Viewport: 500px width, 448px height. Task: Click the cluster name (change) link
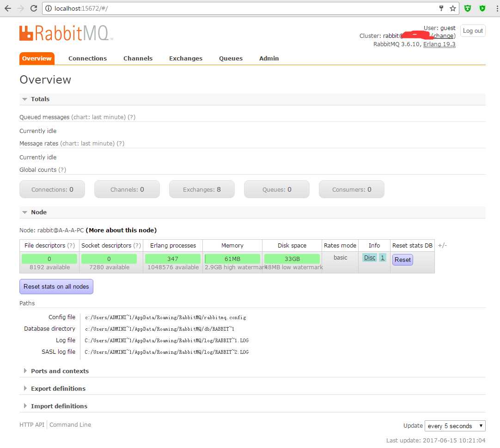coord(443,36)
